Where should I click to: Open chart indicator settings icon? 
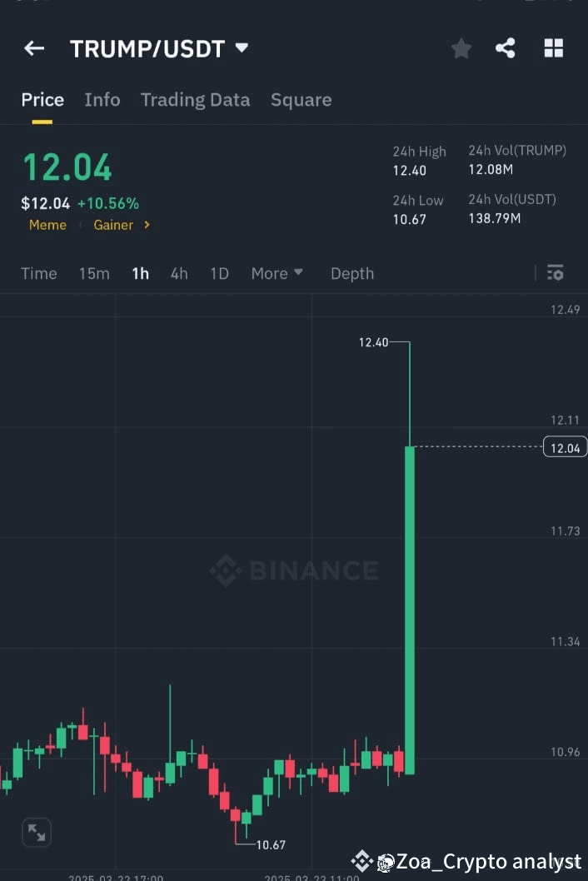(555, 272)
